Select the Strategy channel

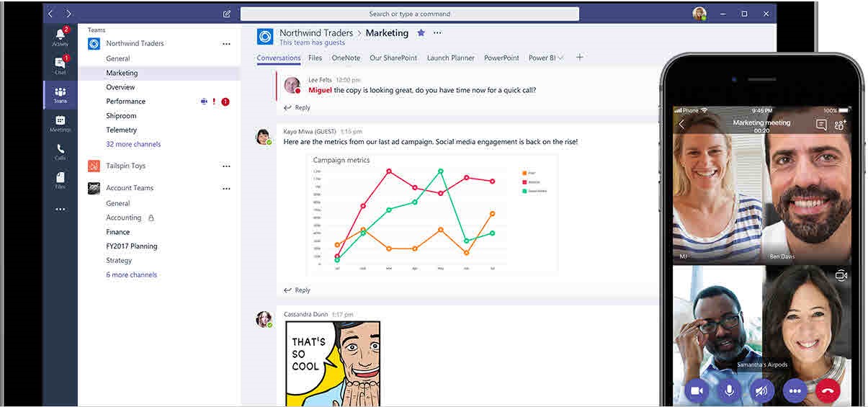(x=119, y=261)
